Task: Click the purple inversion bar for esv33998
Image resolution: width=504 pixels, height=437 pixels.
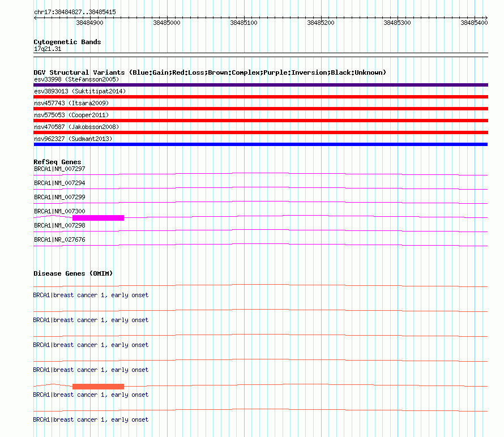Action: tap(260, 85)
